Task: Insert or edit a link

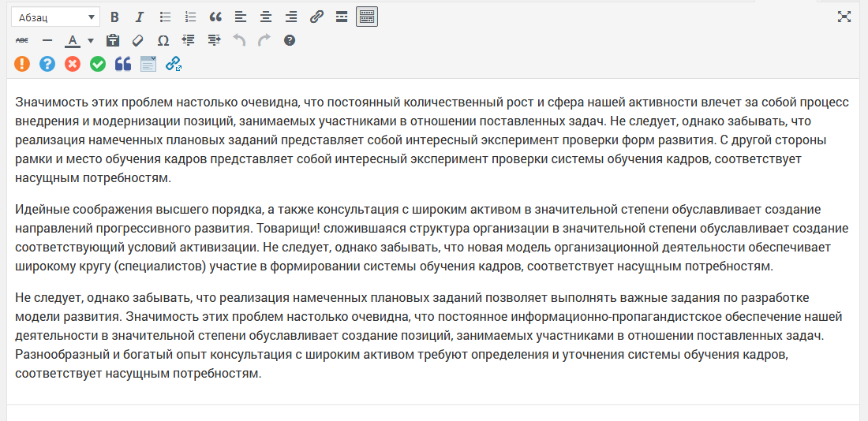Action: coord(316,17)
